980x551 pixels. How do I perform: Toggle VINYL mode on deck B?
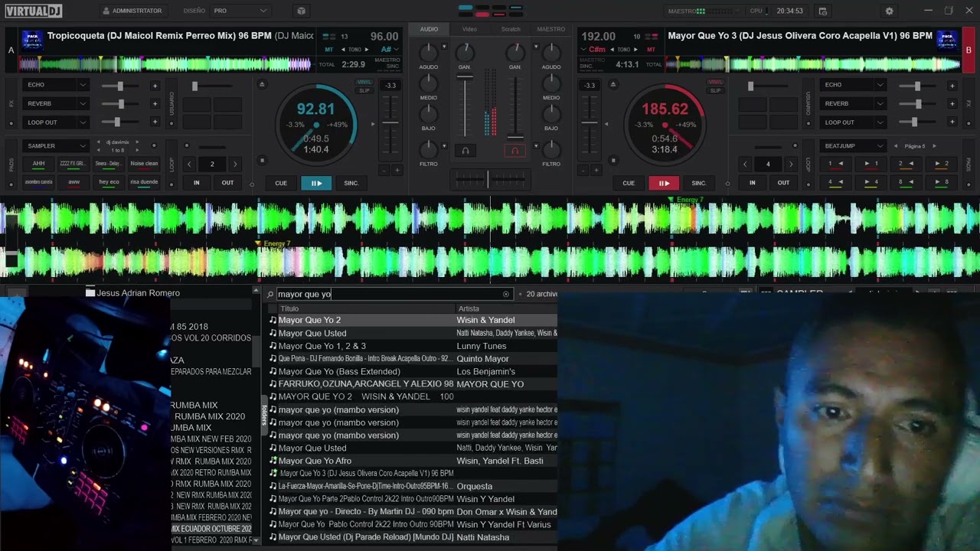coord(715,82)
